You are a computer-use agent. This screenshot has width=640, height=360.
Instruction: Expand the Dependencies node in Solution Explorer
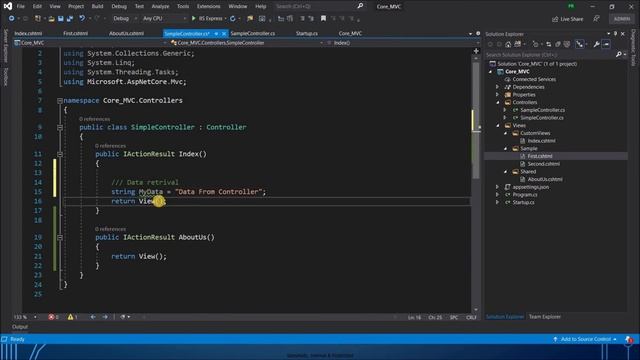pyautogui.click(x=498, y=87)
